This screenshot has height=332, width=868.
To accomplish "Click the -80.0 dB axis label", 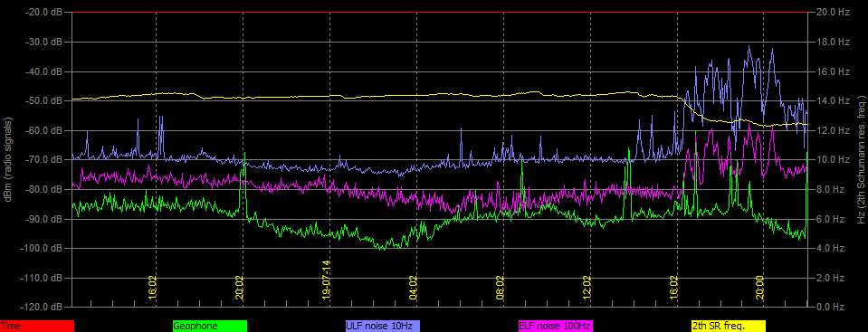I will (43, 189).
